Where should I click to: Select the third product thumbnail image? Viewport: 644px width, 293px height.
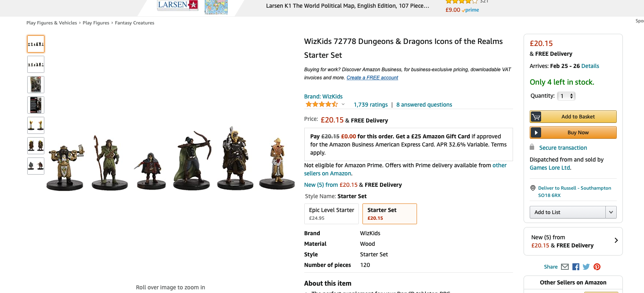click(x=36, y=85)
